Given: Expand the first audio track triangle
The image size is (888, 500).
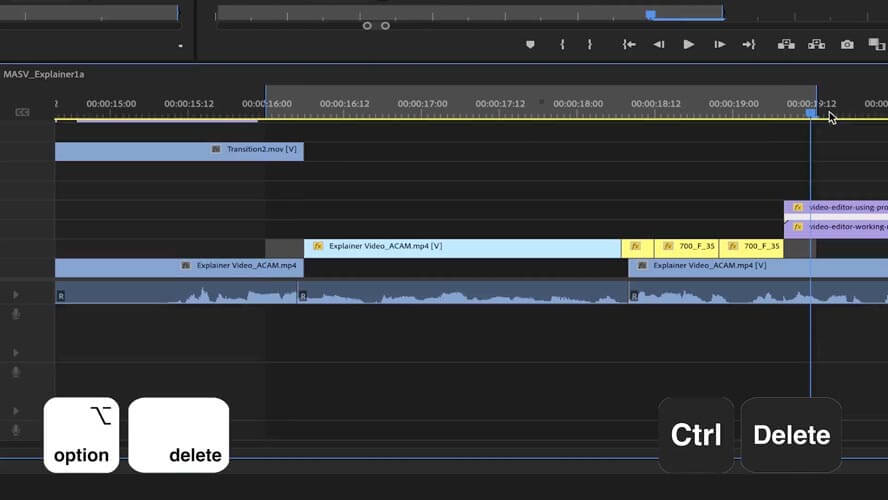Looking at the screenshot, I should coord(16,294).
